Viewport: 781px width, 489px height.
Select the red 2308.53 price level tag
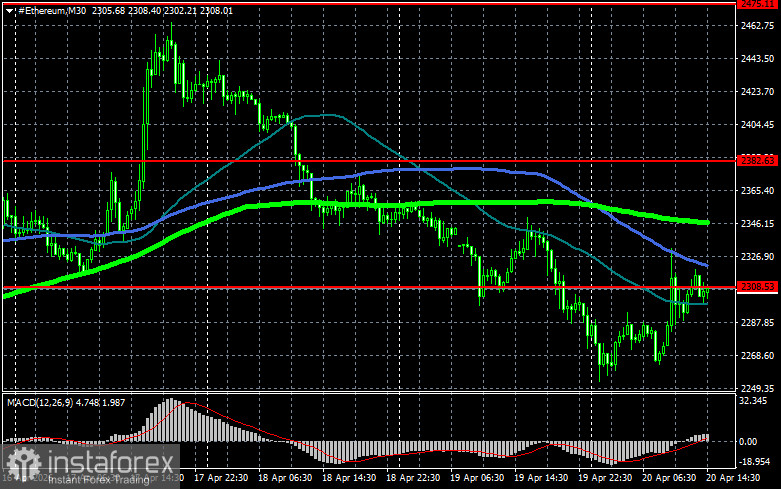pos(757,287)
